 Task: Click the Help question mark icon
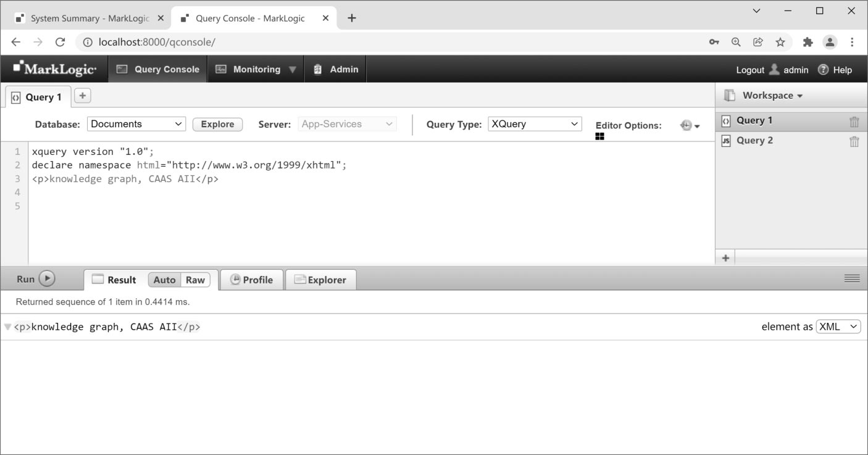pos(823,70)
